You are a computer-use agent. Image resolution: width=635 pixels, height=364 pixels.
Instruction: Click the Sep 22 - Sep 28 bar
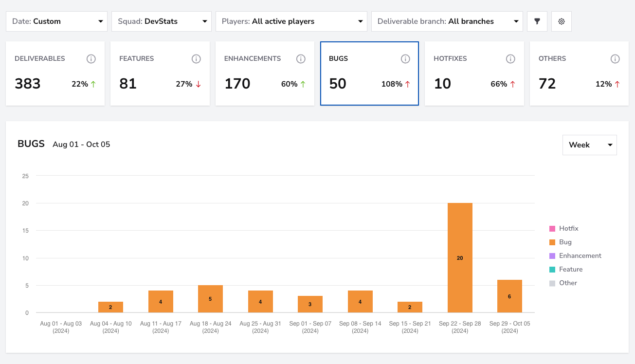[460, 258]
